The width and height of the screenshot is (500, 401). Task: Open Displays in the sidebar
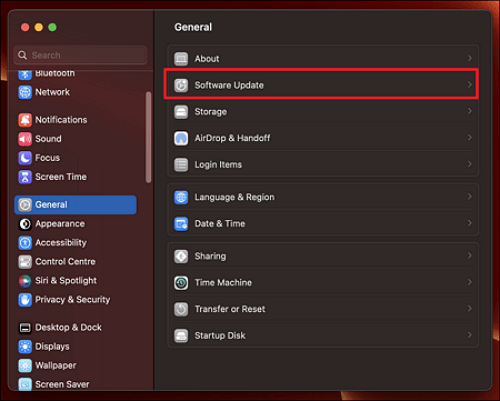(75, 347)
